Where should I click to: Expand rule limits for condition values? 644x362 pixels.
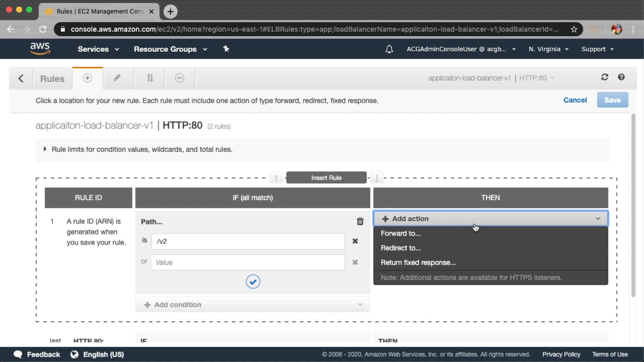coord(45,149)
